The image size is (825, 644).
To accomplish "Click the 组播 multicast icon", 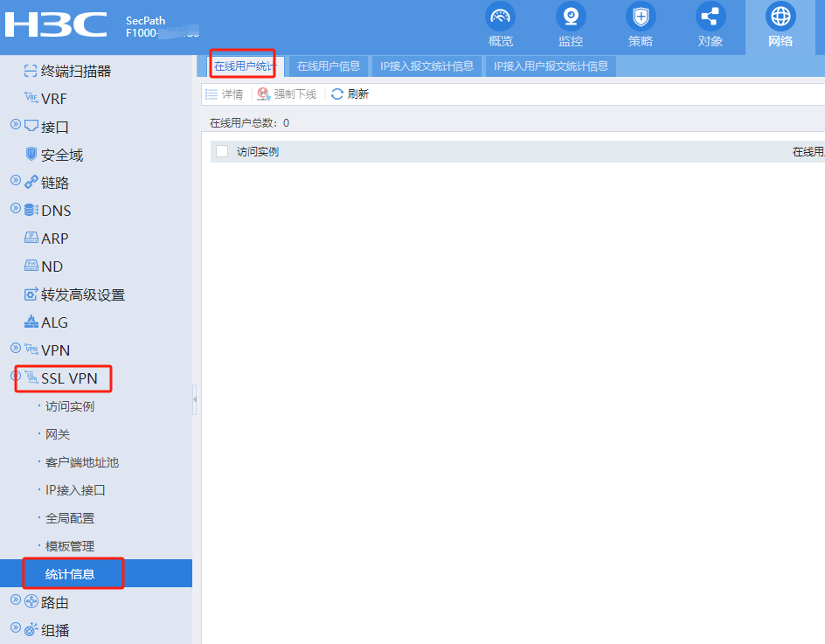I will pos(31,629).
